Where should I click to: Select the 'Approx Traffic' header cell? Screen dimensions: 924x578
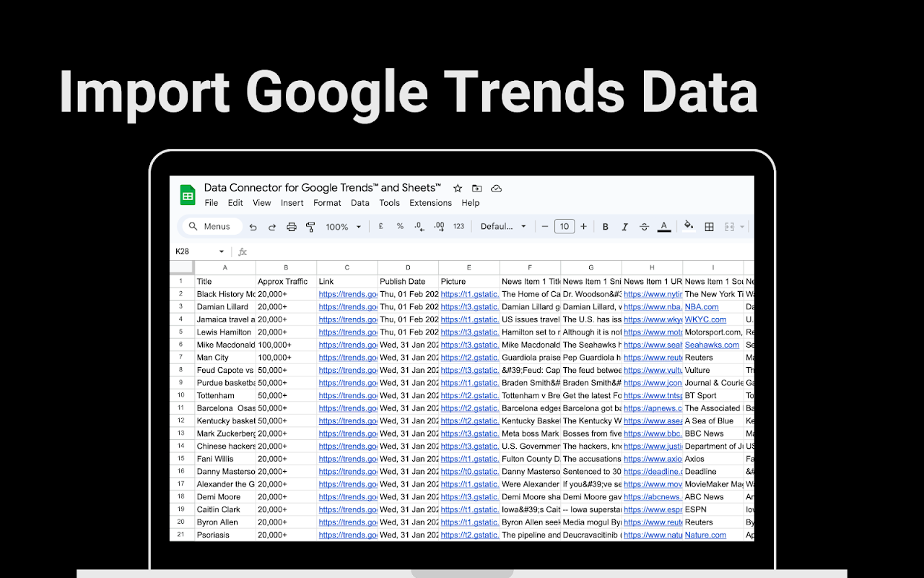click(x=286, y=281)
